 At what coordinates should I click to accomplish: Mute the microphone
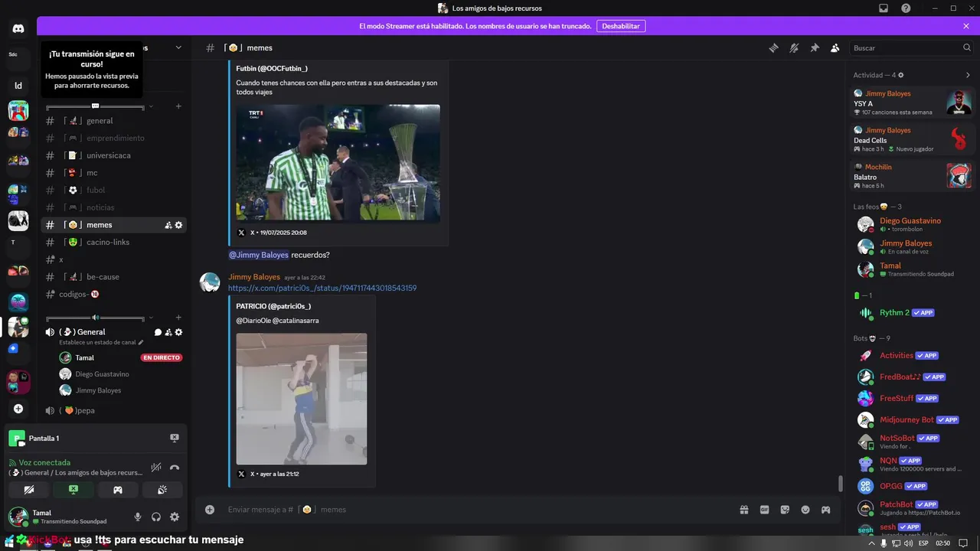tap(138, 517)
